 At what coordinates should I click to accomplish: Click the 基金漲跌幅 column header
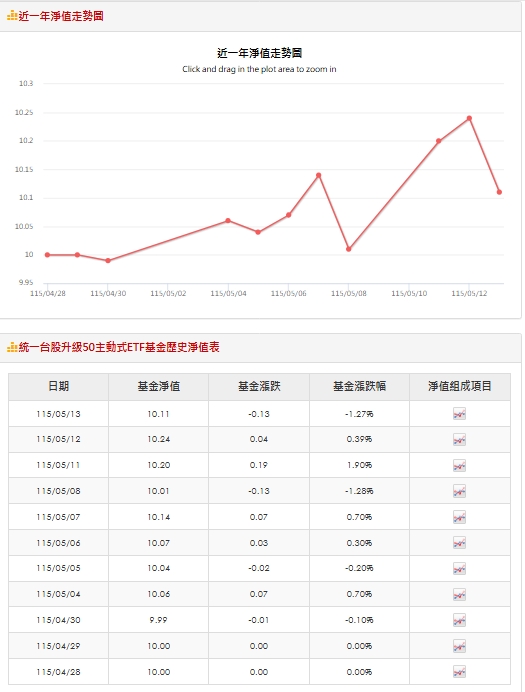click(x=359, y=387)
